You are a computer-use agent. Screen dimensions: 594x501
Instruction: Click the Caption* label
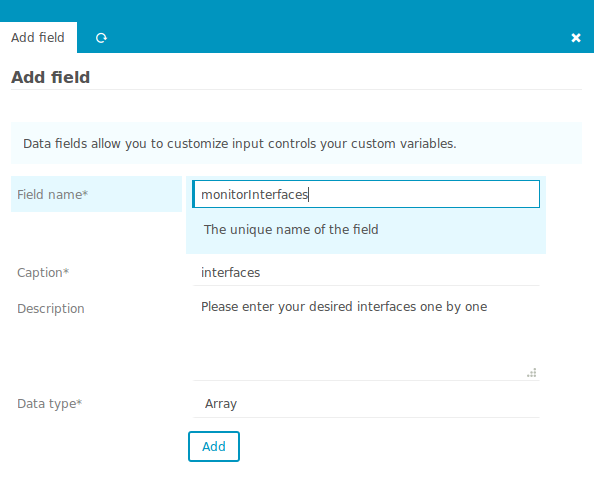[x=43, y=273]
